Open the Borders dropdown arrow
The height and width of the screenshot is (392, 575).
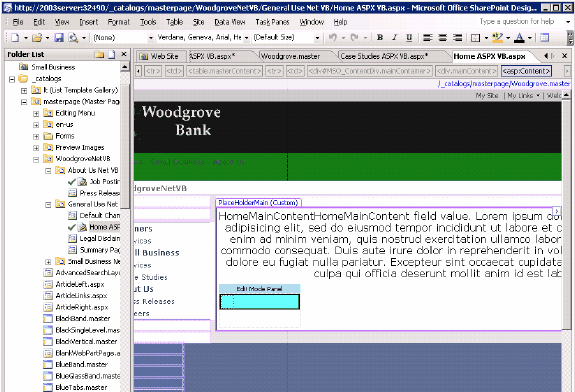click(x=486, y=38)
